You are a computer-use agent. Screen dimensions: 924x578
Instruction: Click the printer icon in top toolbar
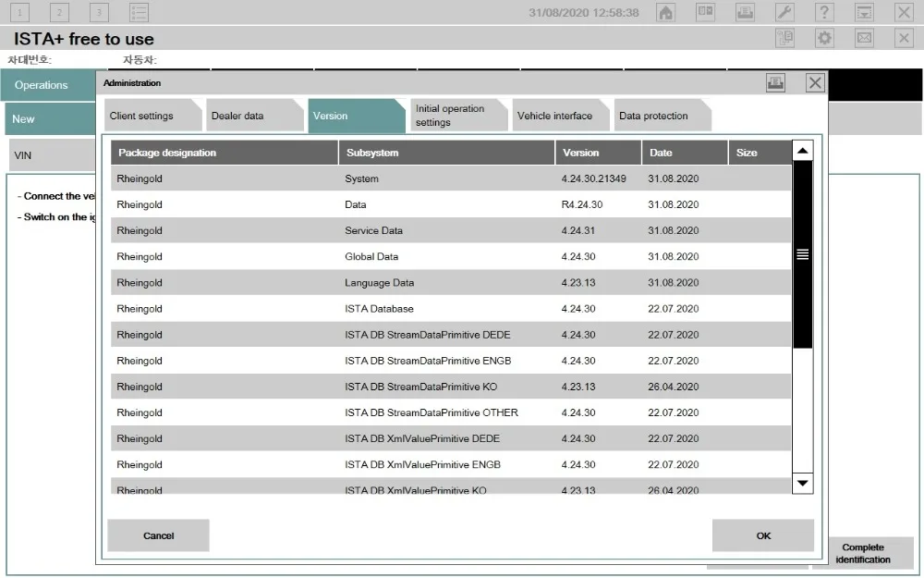tap(745, 13)
